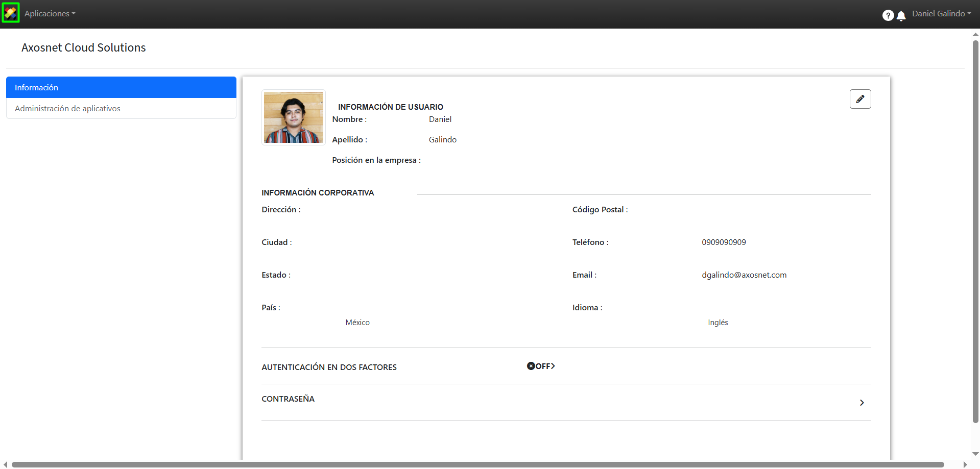Image resolution: width=980 pixels, height=469 pixels.
Task: Click the Axosnet app logo icon
Action: 11,13
